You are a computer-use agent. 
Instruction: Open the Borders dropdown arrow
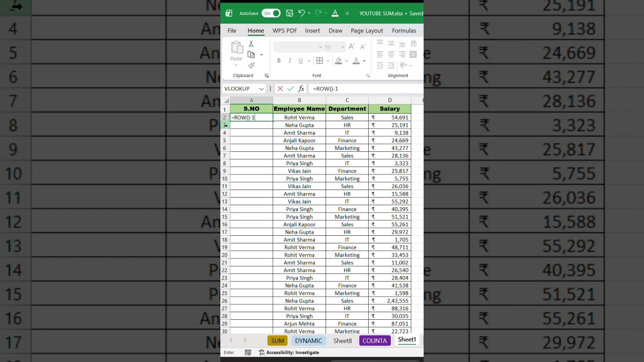pos(328,61)
